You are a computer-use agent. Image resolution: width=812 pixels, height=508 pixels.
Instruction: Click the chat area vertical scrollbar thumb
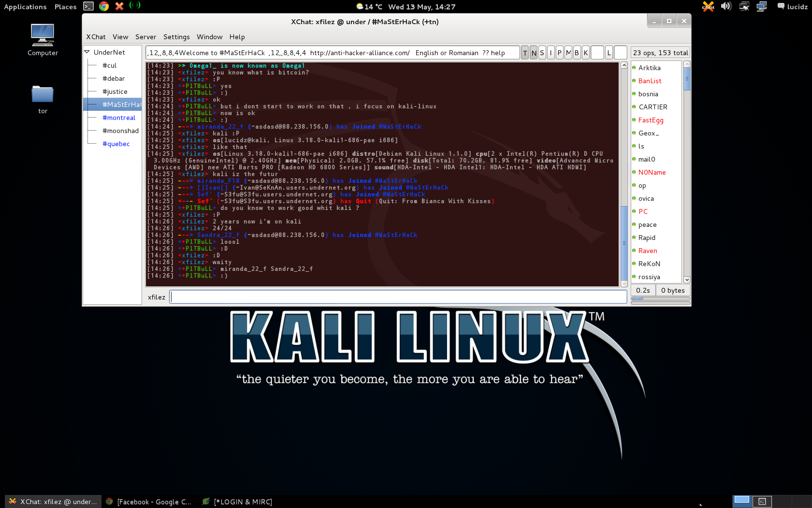(x=624, y=243)
